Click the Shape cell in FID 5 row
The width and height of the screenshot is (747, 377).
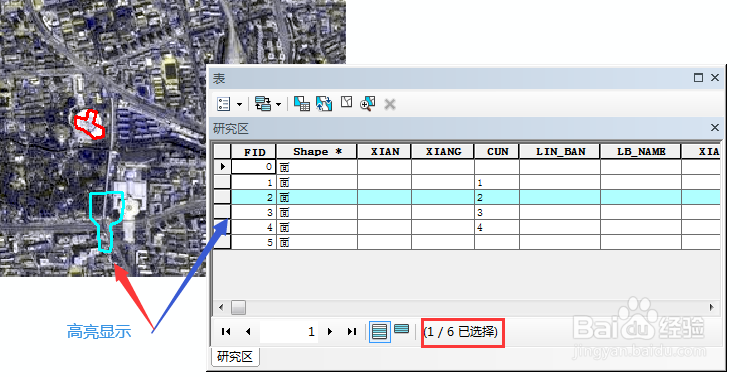[317, 242]
